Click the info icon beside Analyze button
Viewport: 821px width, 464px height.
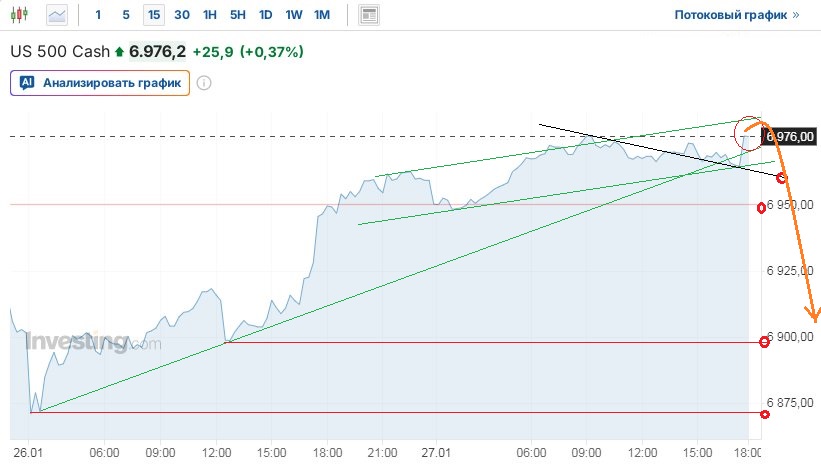(x=204, y=83)
